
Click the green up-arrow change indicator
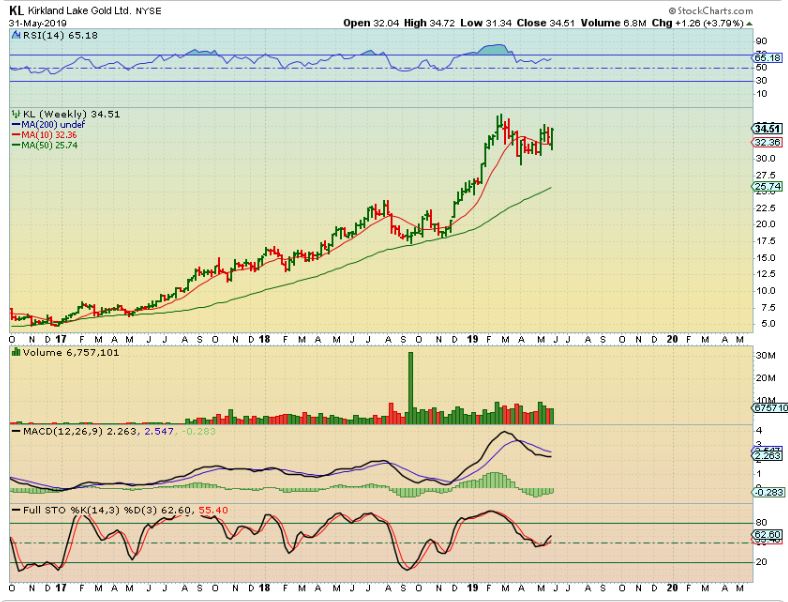click(749, 24)
